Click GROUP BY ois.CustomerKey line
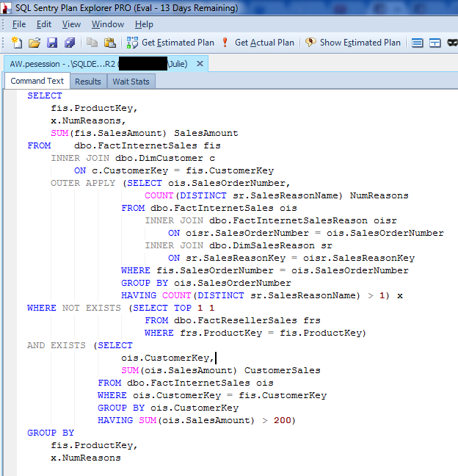This screenshot has width=458, height=476. pyautogui.click(x=168, y=408)
